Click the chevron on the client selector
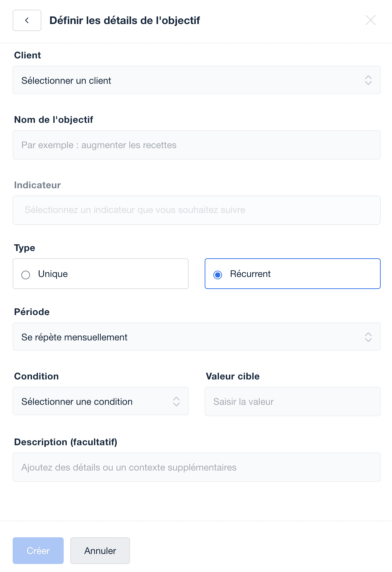The height and width of the screenshot is (572, 392). 368,80
